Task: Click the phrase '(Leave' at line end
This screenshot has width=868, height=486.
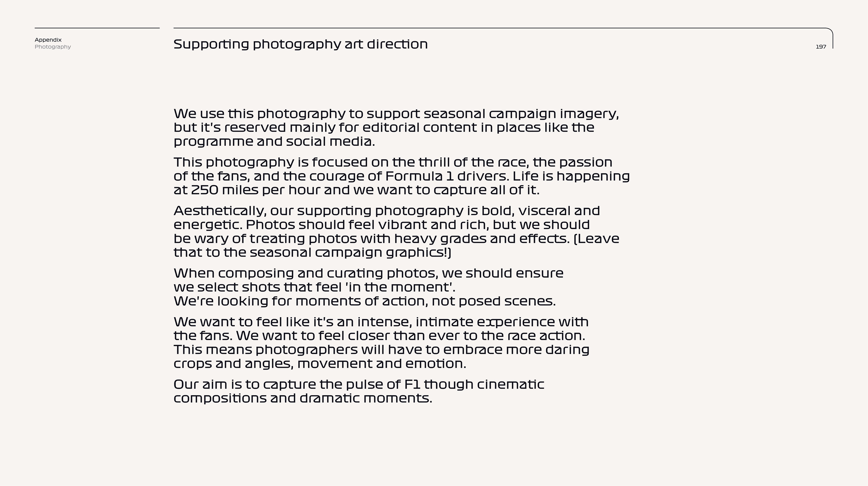Action: tap(596, 239)
